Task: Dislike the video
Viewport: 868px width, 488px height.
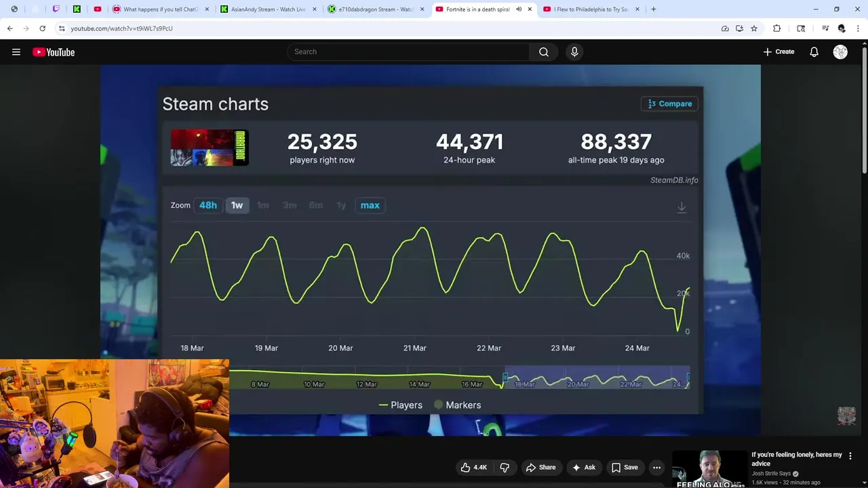Action: click(505, 467)
